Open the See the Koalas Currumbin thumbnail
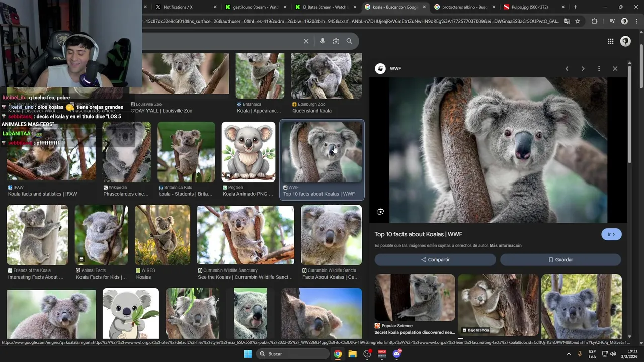644x362 pixels. tap(246, 235)
